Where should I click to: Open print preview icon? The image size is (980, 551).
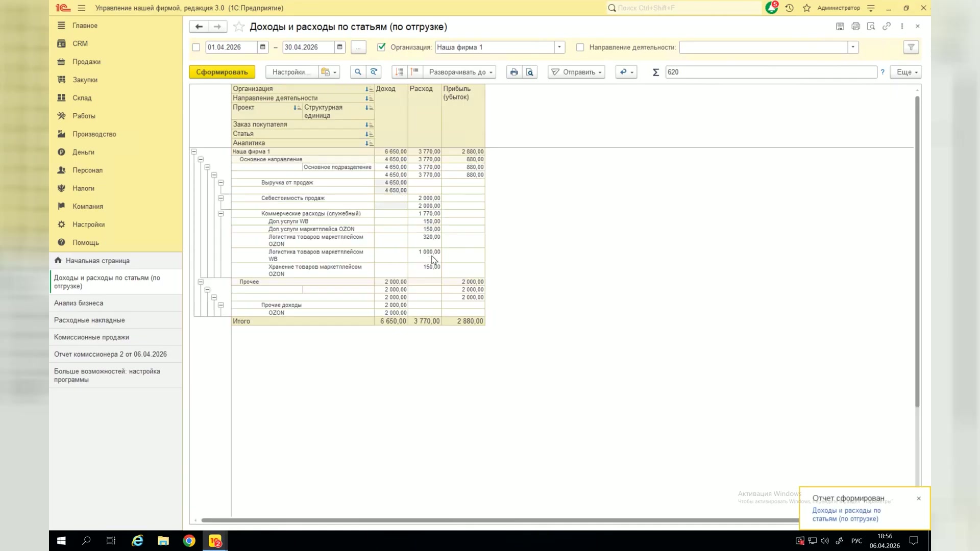tap(530, 72)
